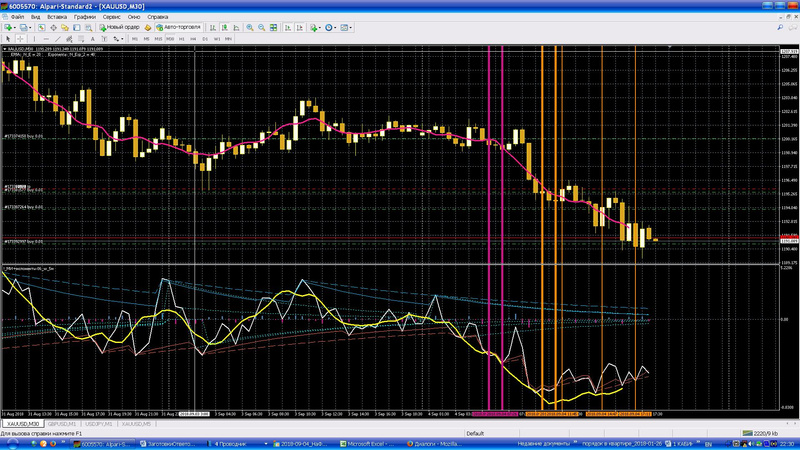The height and width of the screenshot is (450, 800).
Task: Select the cursor arrow tool
Action: 7,39
